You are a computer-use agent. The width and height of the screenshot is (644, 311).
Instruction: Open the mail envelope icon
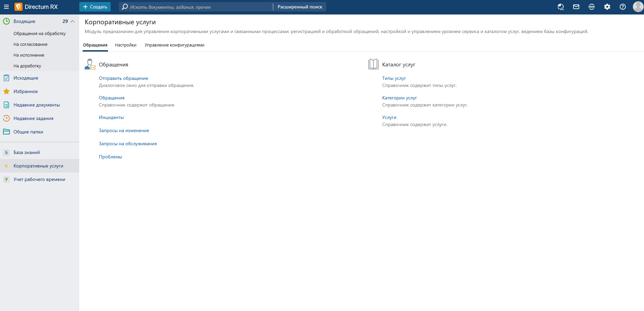[x=576, y=7]
